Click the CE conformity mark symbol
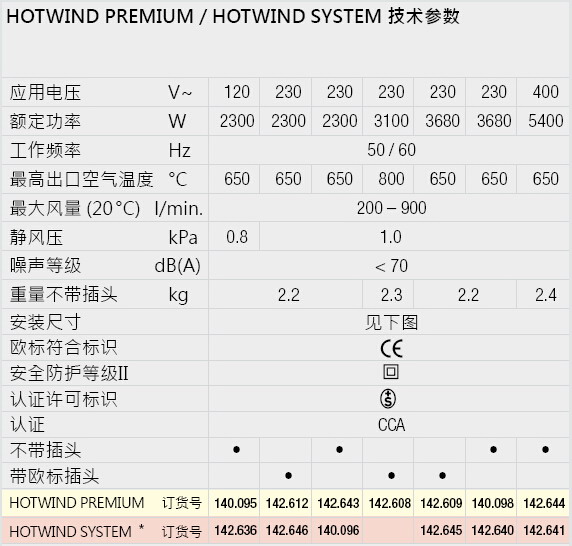 tap(391, 348)
